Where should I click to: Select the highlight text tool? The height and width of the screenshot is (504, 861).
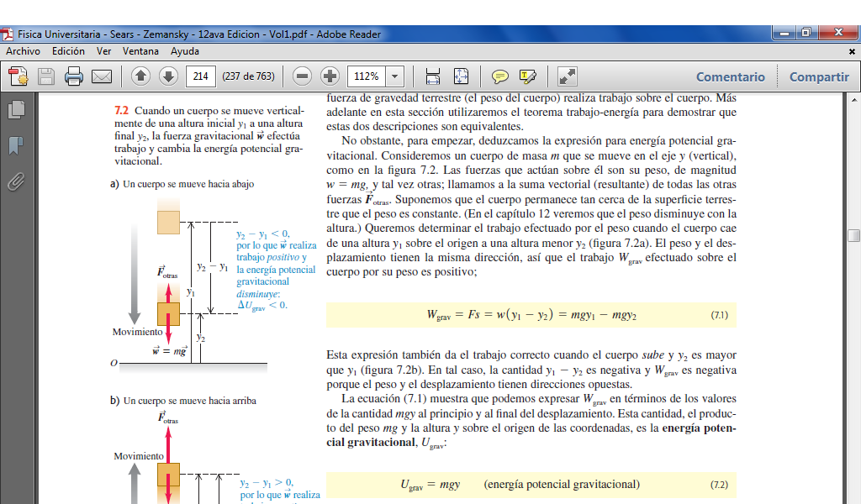(528, 76)
